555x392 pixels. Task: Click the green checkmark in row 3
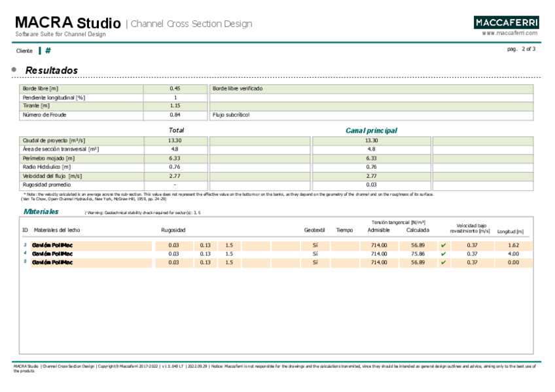tap(443, 245)
